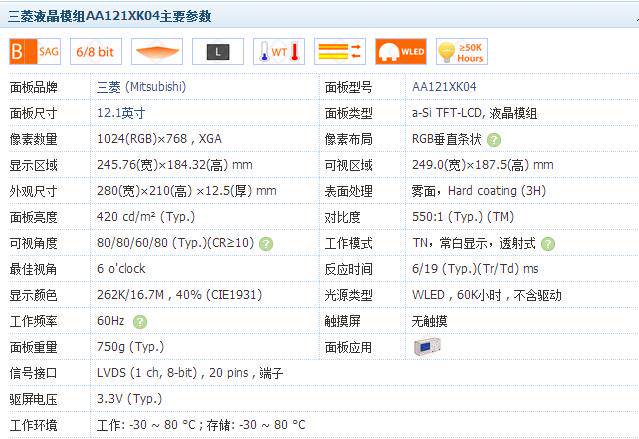Click the 工作: -30 ~ 80 °C environment value
639x439 pixels.
coord(201,425)
